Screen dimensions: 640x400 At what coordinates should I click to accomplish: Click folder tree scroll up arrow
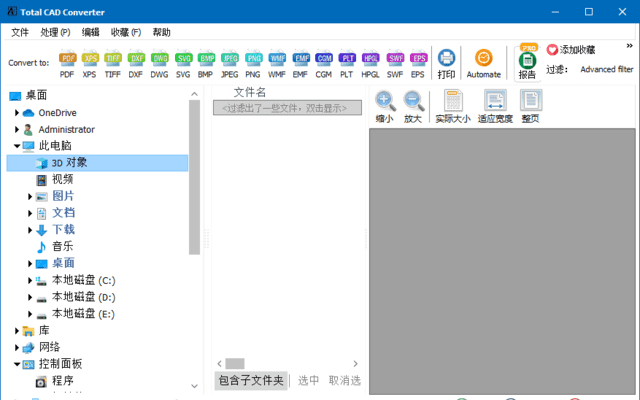click(194, 94)
